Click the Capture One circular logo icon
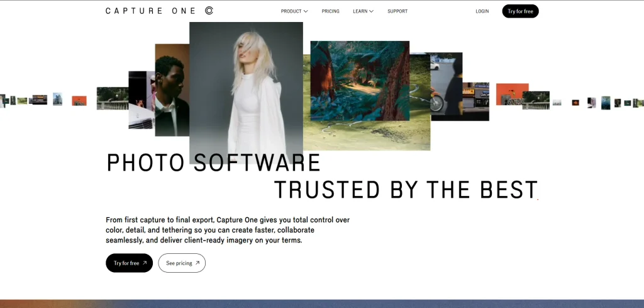644x308 pixels. [209, 11]
